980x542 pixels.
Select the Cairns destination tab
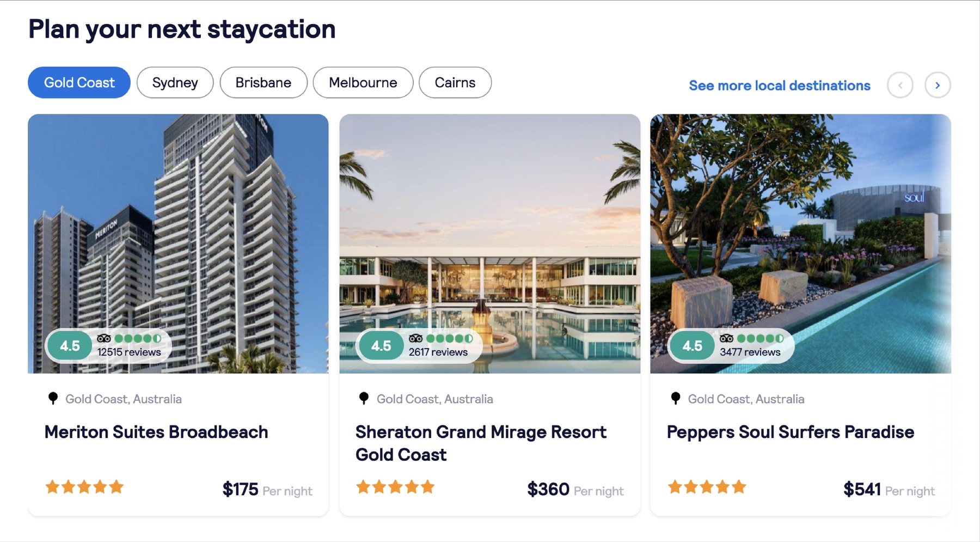click(x=455, y=82)
